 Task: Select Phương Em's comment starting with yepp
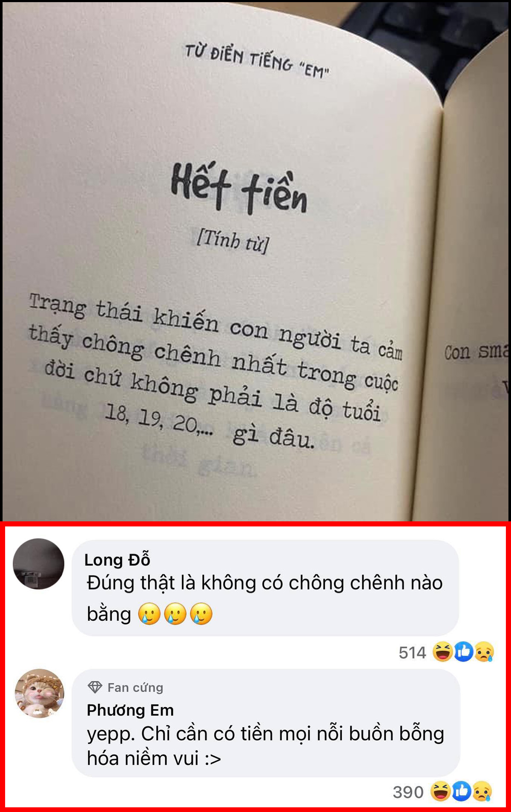[266, 746]
